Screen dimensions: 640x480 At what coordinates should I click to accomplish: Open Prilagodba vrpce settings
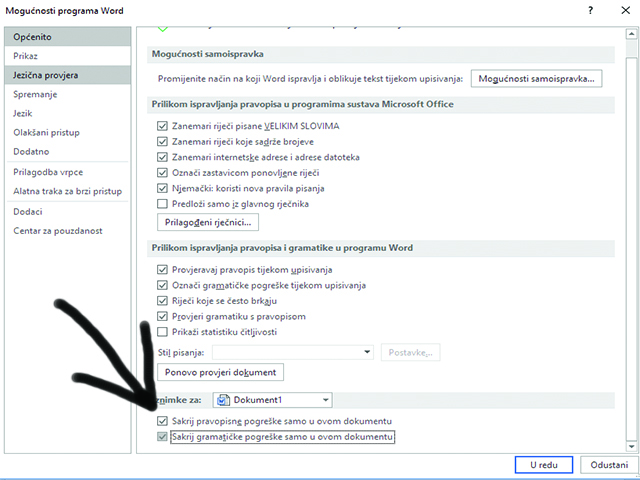coord(68,172)
